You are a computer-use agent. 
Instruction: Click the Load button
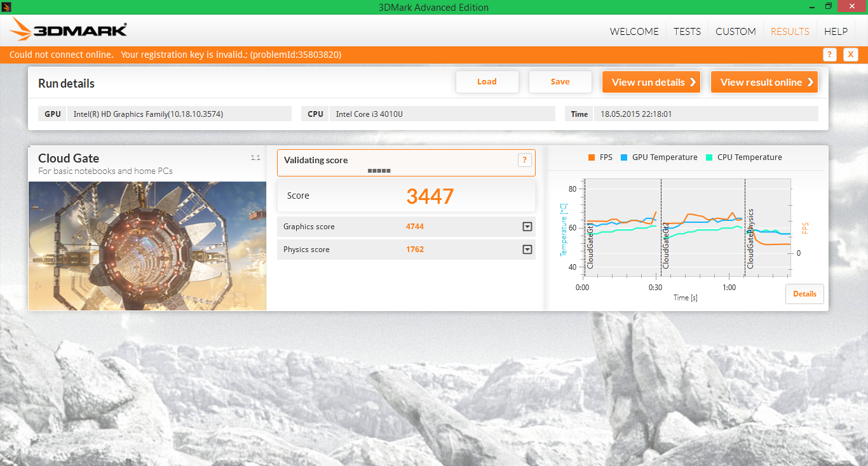coord(487,82)
